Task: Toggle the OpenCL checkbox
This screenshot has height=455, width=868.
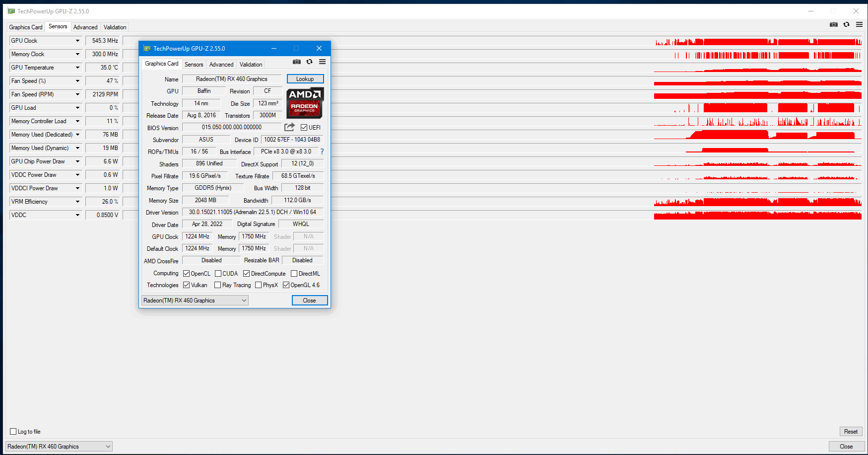Action: click(187, 274)
